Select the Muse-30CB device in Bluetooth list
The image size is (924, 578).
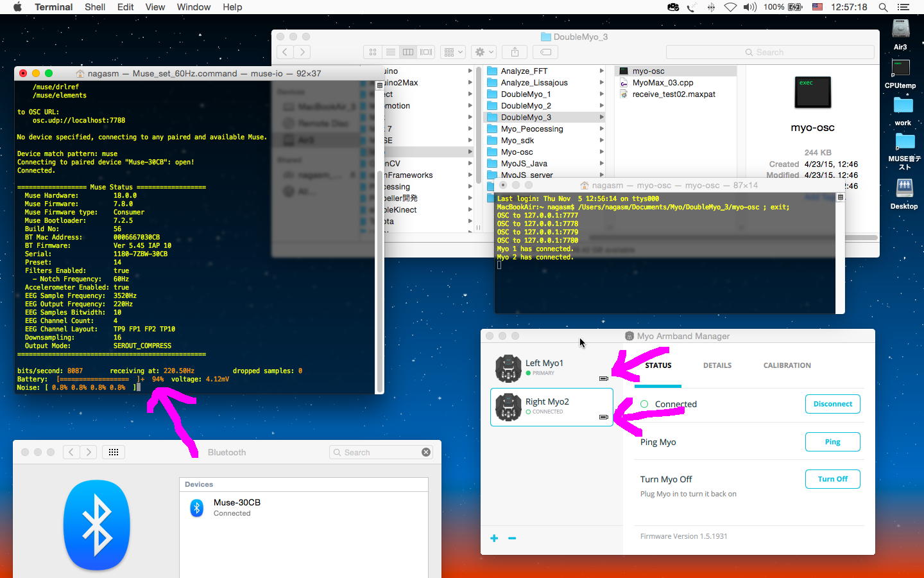point(304,507)
